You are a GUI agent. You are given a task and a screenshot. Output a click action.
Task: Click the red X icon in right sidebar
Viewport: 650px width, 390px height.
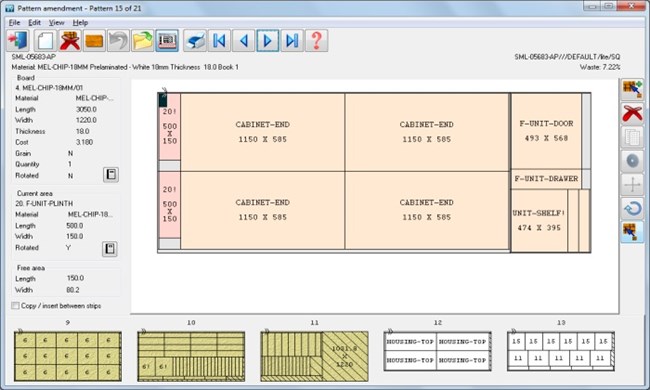click(x=632, y=113)
